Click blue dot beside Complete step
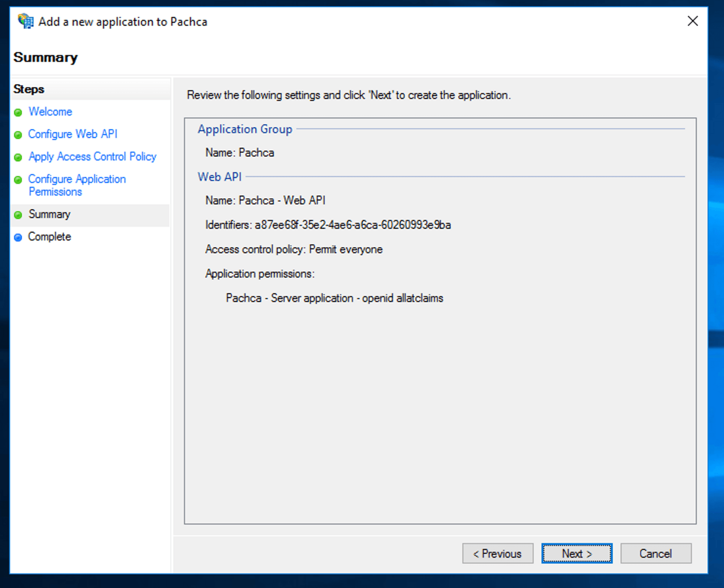 (x=18, y=237)
